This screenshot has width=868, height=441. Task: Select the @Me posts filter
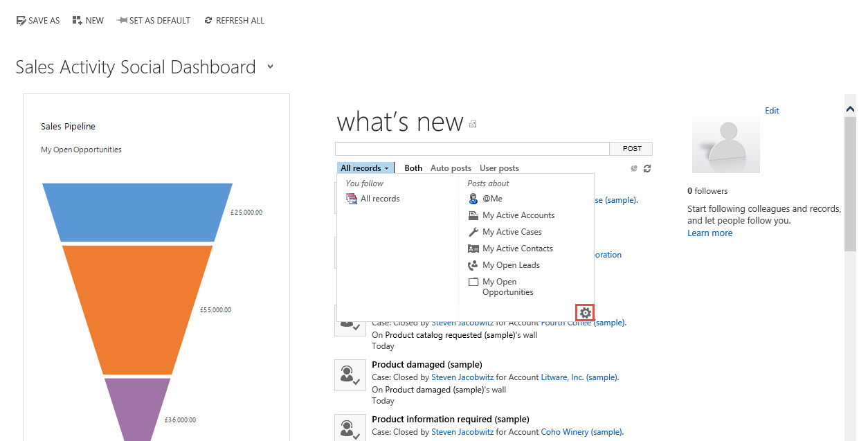point(492,199)
